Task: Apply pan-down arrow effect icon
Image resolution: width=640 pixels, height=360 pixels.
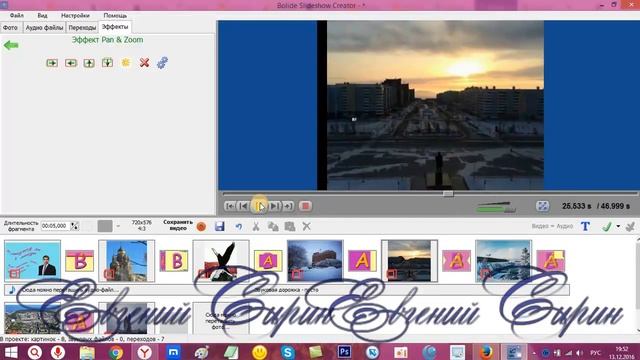Action: click(107, 63)
